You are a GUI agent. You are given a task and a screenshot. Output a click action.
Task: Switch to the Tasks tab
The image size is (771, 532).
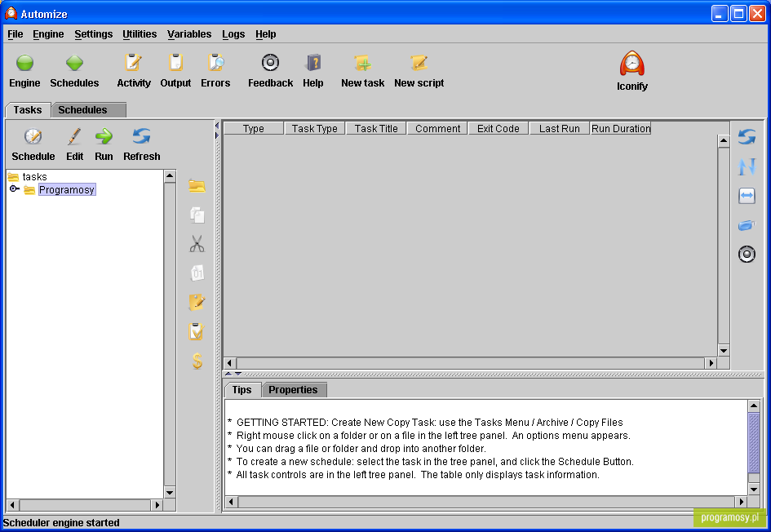(28, 109)
